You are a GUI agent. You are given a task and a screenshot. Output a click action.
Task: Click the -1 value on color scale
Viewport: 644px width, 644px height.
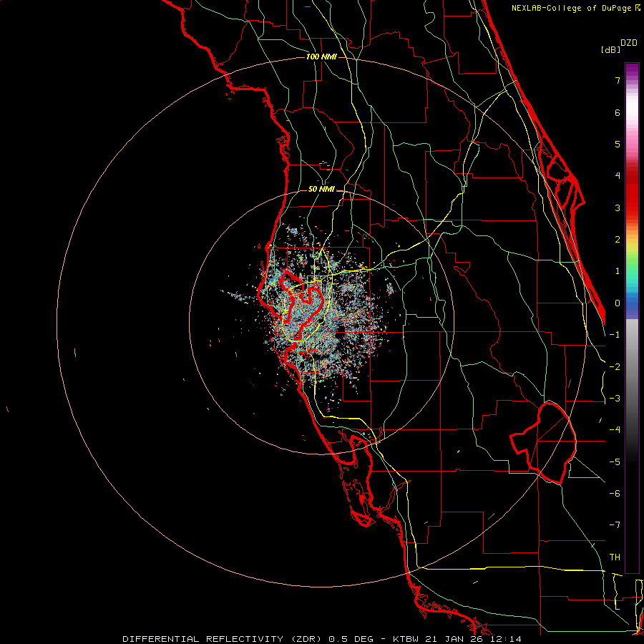pyautogui.click(x=615, y=335)
